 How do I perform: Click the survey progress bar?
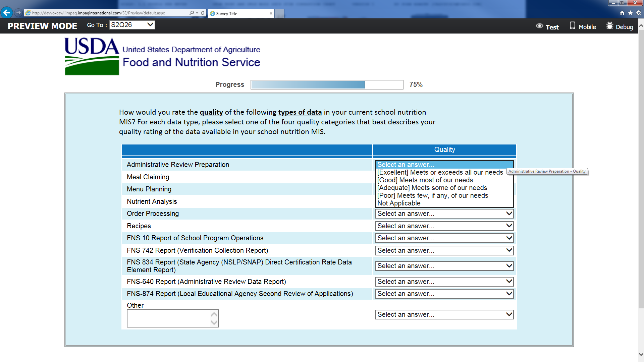(x=327, y=84)
